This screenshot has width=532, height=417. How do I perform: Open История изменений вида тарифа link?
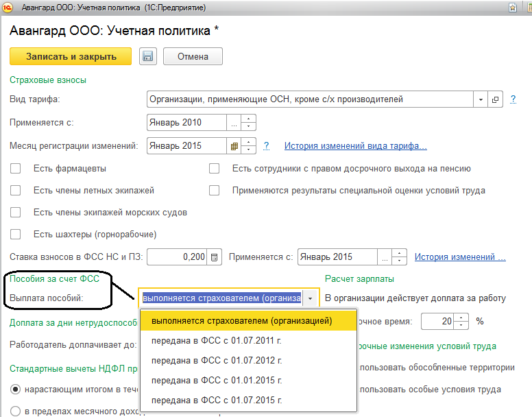coord(355,146)
